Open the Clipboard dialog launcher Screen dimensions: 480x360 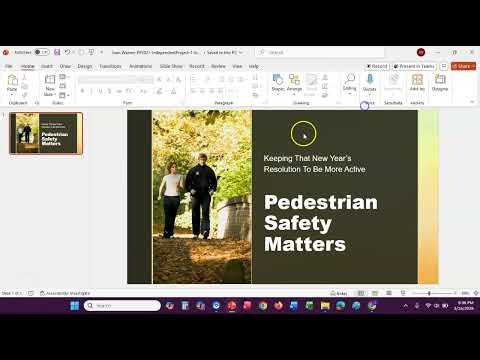(x=37, y=103)
